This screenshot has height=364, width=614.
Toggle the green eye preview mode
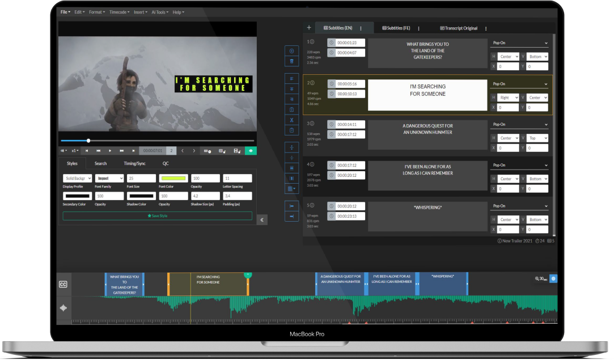[251, 151]
